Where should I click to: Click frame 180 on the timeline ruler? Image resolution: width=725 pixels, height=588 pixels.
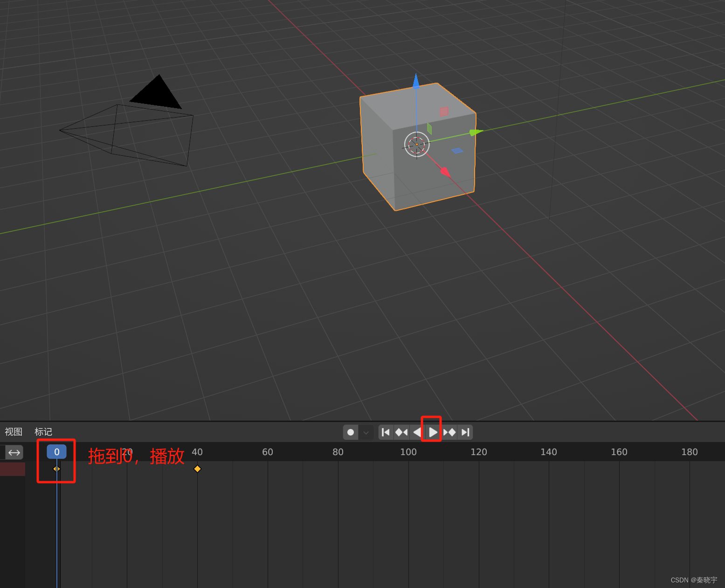coord(690,452)
